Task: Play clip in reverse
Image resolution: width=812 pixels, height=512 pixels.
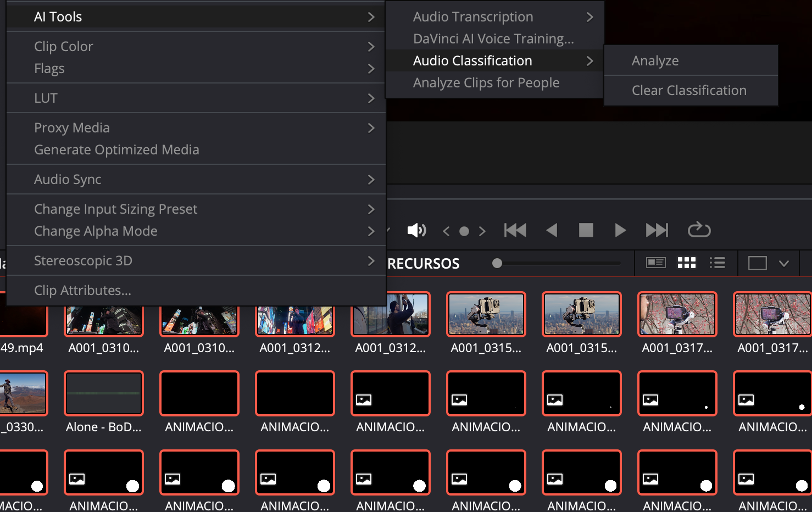Action: (x=552, y=230)
